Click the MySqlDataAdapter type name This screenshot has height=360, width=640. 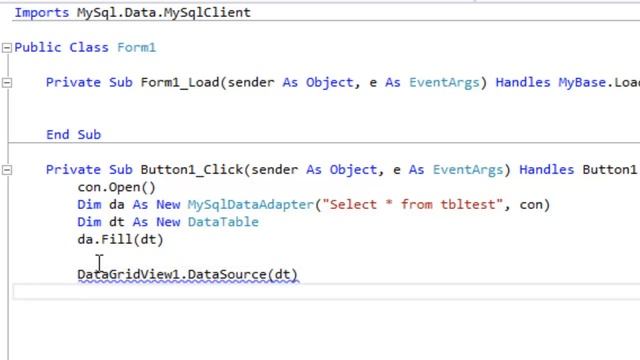click(x=251, y=204)
